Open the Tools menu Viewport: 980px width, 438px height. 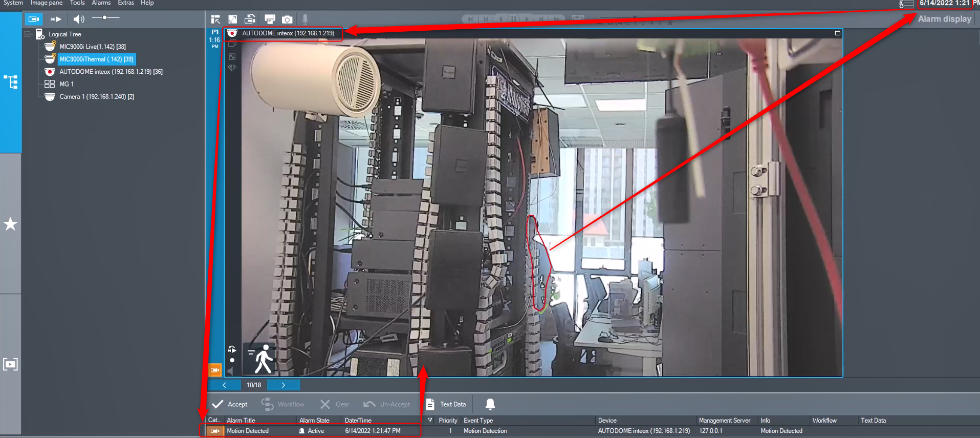[77, 3]
